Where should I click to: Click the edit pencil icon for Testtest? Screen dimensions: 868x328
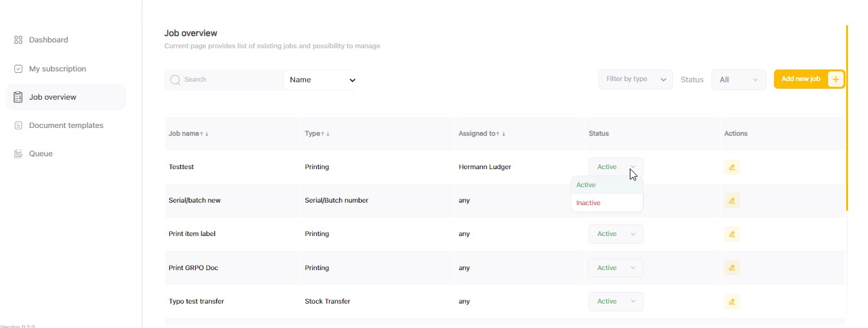(x=731, y=167)
